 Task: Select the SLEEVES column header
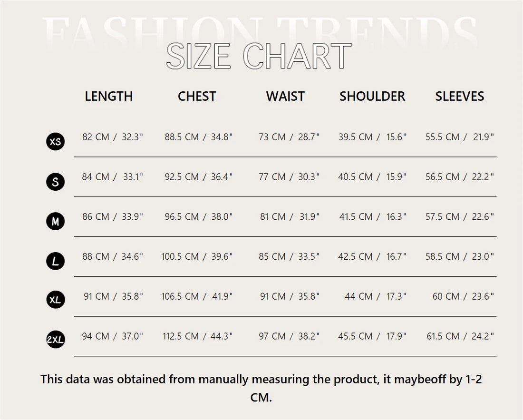tap(460, 96)
